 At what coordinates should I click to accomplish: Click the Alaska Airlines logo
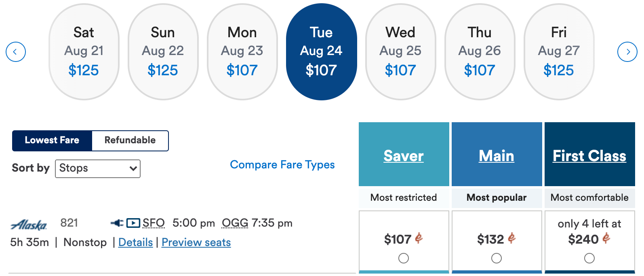coord(29,225)
